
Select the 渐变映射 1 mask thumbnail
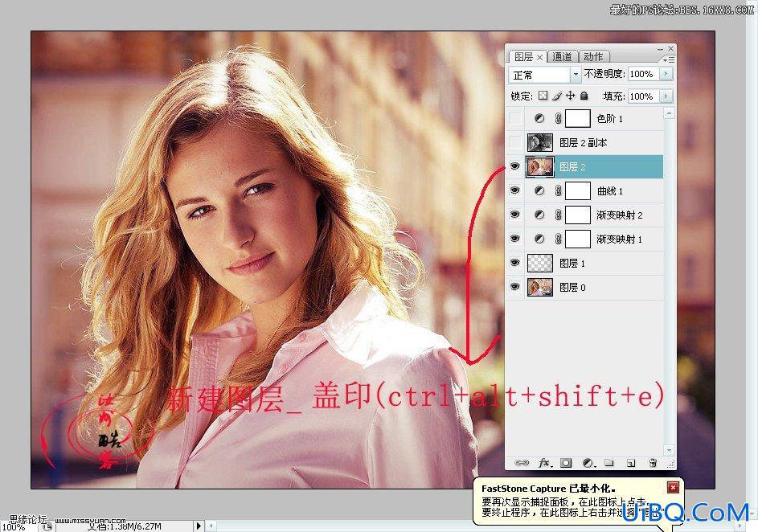[x=578, y=239]
